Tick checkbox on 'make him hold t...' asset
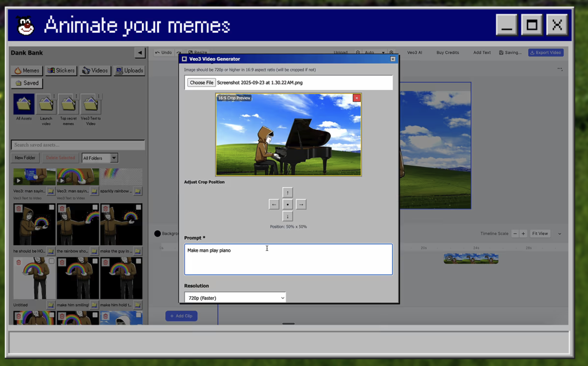This screenshot has height=366, width=588. point(138,261)
